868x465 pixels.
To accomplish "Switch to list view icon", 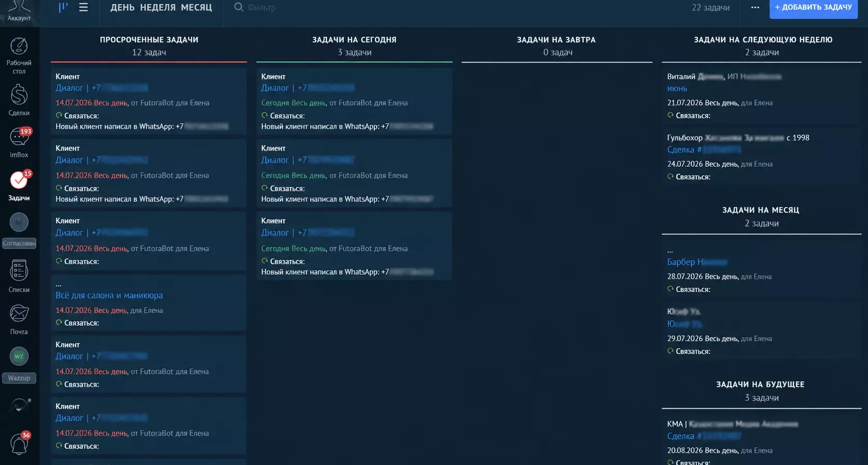I will click(x=83, y=7).
